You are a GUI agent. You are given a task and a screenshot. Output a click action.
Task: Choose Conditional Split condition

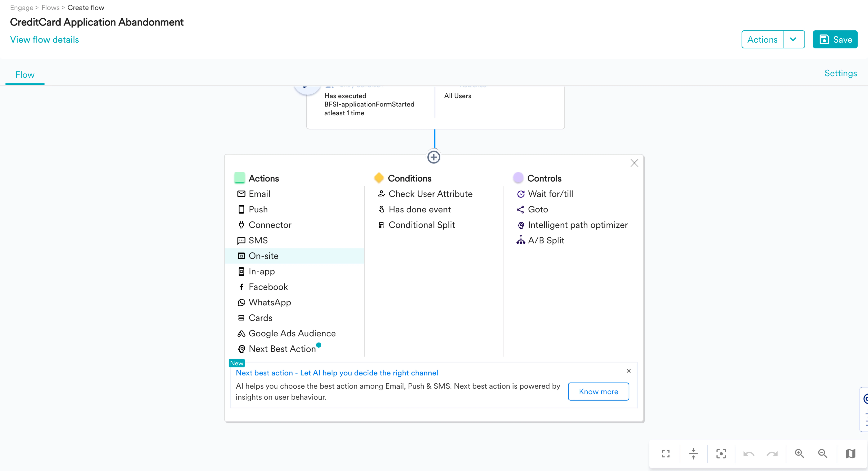tap(422, 225)
